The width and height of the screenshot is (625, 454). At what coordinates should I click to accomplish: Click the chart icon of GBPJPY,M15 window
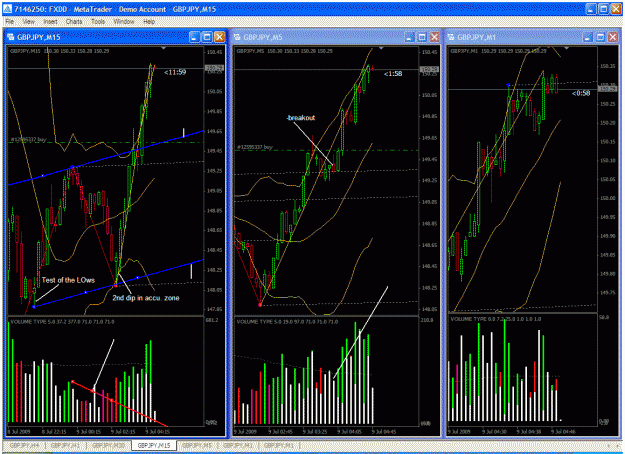[x=11, y=37]
